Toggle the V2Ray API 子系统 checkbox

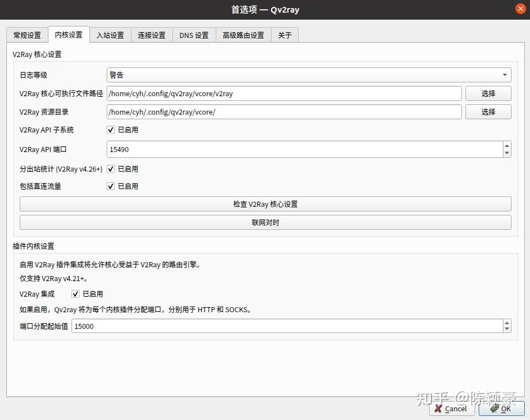click(x=111, y=130)
